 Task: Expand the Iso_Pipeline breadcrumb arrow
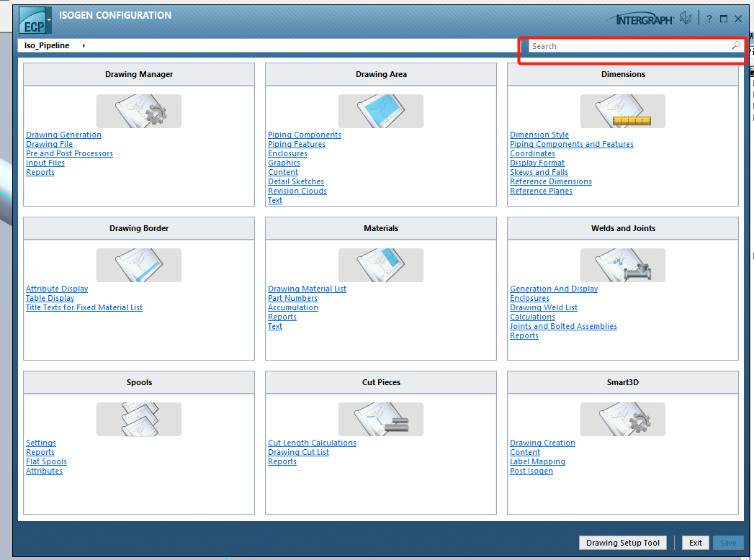click(84, 45)
